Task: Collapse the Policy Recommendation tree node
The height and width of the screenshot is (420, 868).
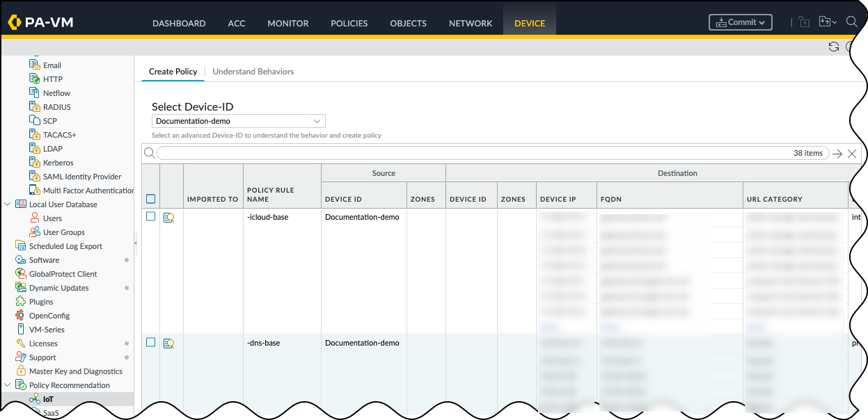Action: pos(8,385)
